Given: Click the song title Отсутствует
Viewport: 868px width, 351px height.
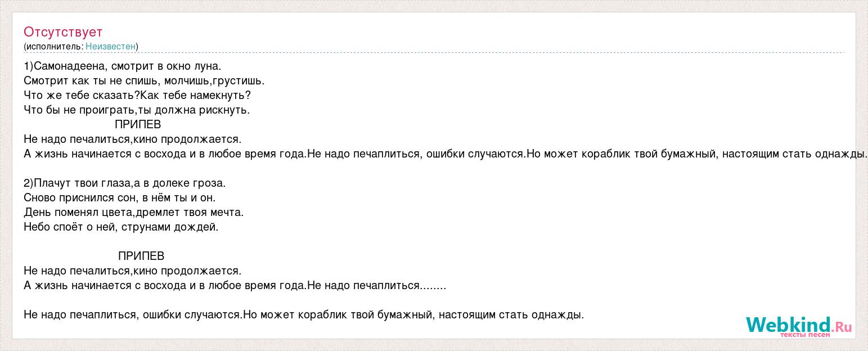Looking at the screenshot, I should pyautogui.click(x=63, y=32).
